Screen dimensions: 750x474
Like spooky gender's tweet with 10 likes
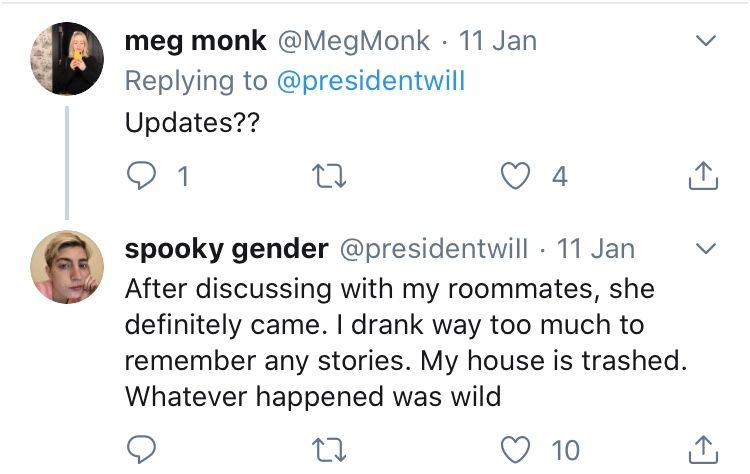pos(515,450)
